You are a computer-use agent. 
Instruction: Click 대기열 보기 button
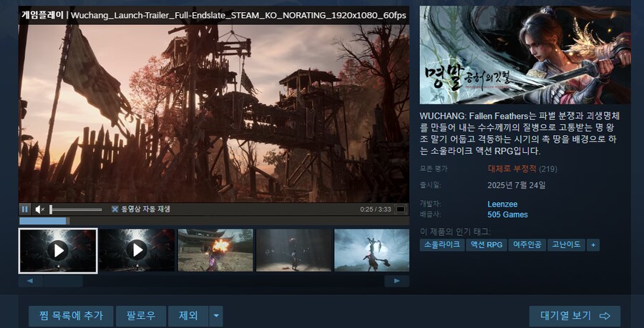(575, 316)
